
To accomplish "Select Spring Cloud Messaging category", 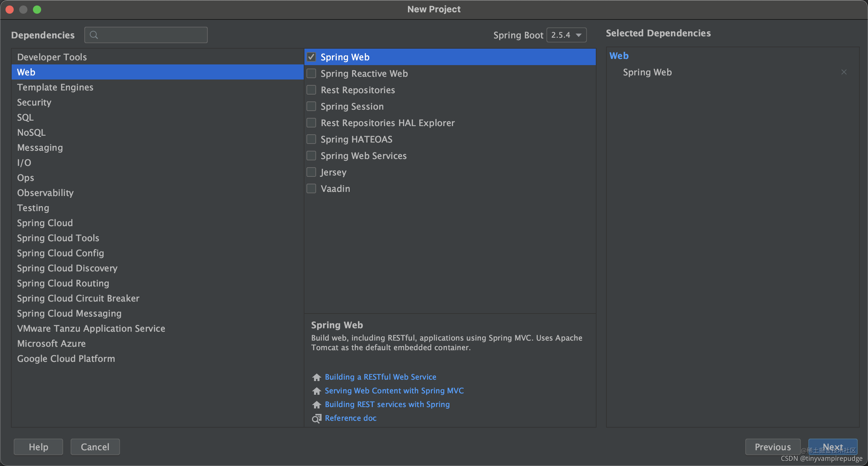I will [x=69, y=313].
